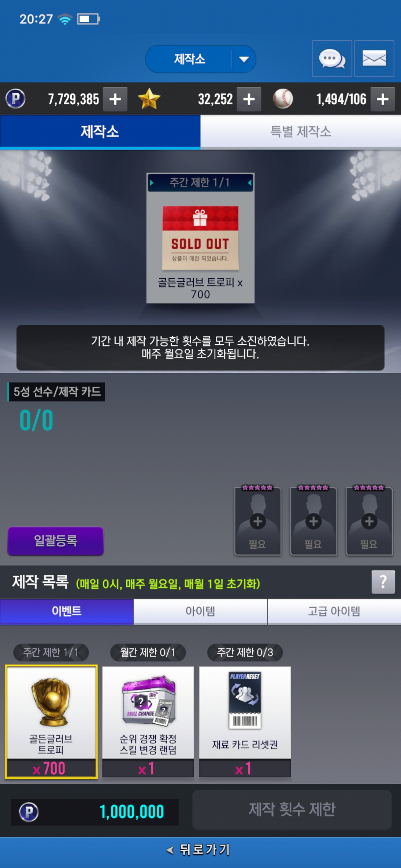Switch to the 특별 제작소 tab
Image resolution: width=401 pixels, height=868 pixels.
click(301, 132)
